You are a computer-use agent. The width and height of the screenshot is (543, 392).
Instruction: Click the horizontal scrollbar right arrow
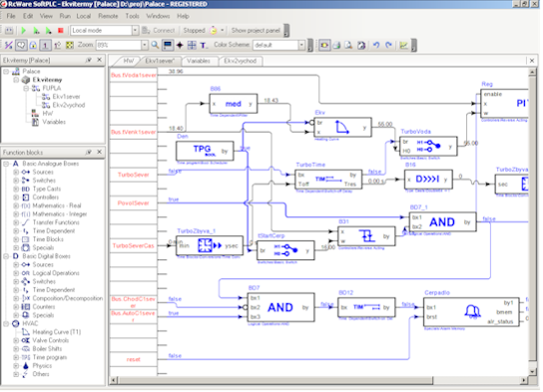(524, 381)
